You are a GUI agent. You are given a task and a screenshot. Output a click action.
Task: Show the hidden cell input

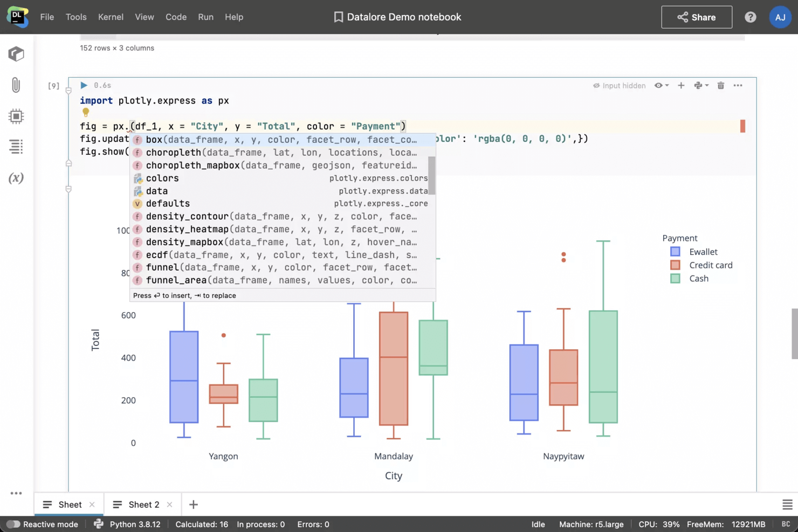[619, 85]
